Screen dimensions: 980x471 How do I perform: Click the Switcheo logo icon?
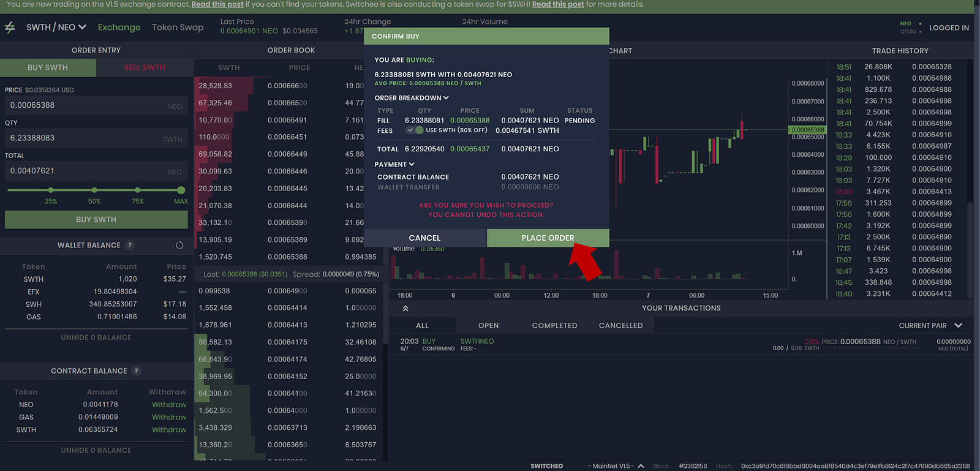tap(10, 28)
